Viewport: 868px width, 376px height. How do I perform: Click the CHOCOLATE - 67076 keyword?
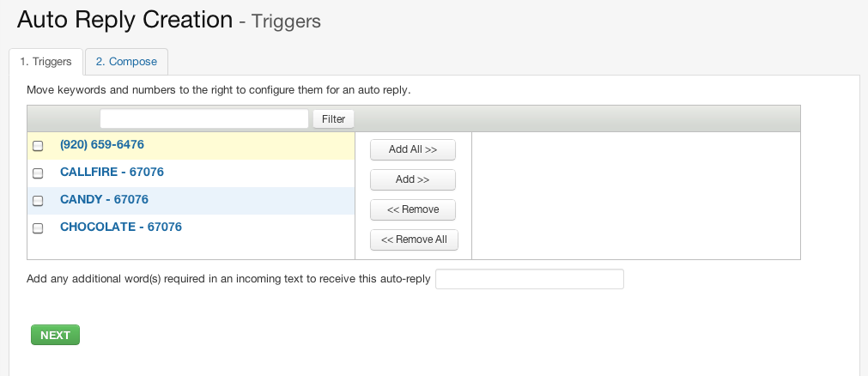coord(121,227)
